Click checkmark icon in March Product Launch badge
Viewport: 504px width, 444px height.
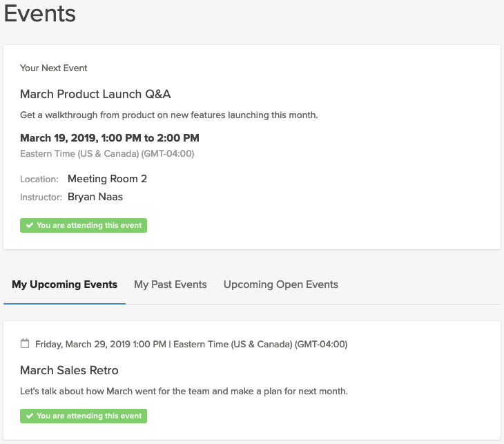pos(30,225)
